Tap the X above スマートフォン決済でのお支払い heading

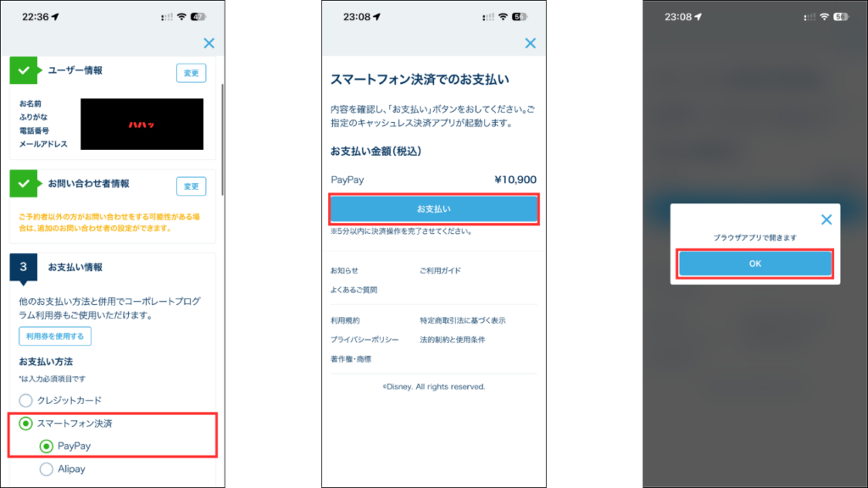[x=531, y=43]
